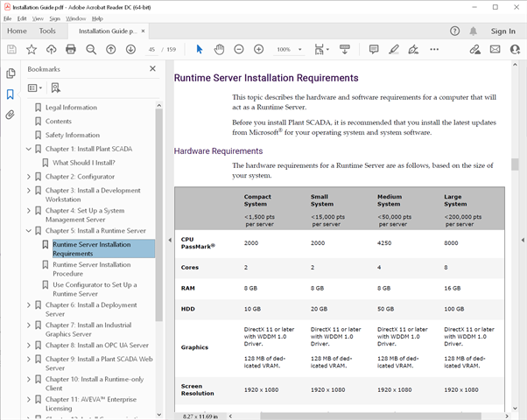
Task: Open the View menu
Action: [x=38, y=18]
